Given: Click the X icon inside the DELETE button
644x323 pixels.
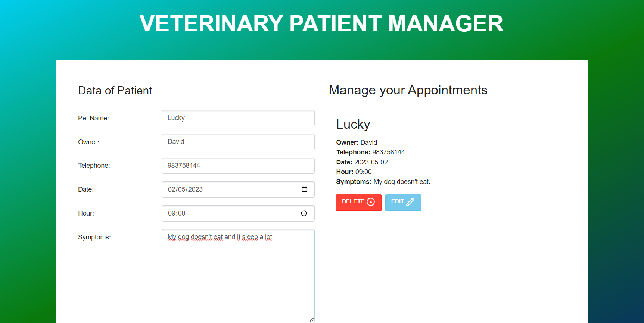Looking at the screenshot, I should [371, 202].
